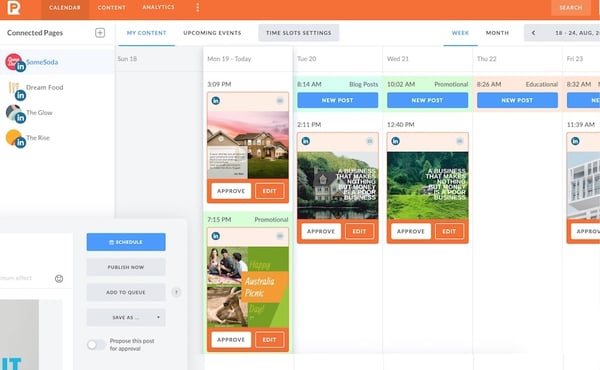Click the Mon 19 - Today column header
The image size is (600, 370).
(229, 59)
